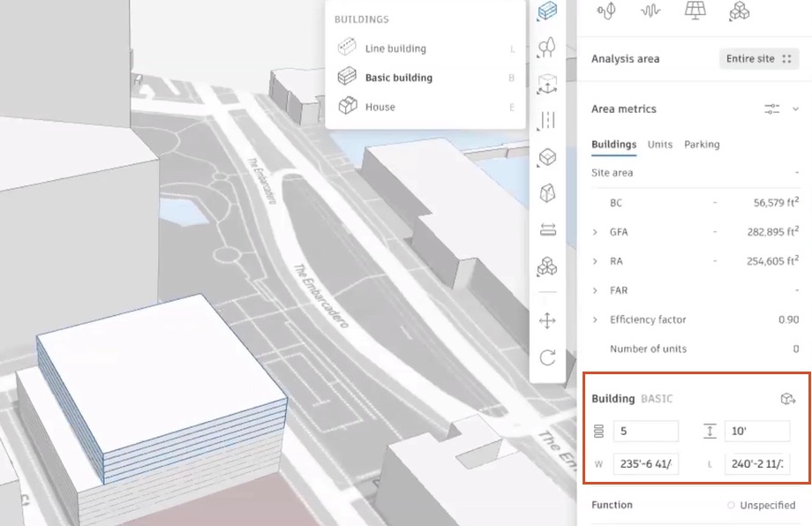Click the Number of units label
Image resolution: width=812 pixels, height=526 pixels.
coord(648,349)
